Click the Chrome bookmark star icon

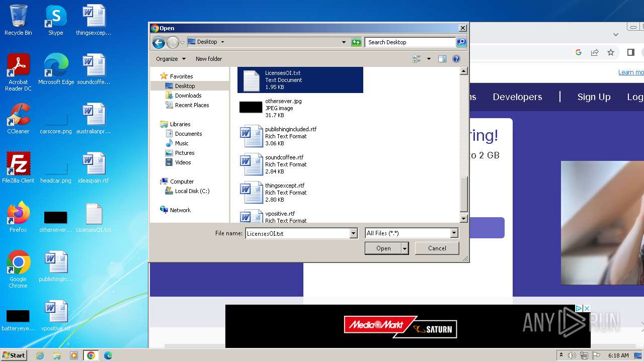(x=611, y=52)
